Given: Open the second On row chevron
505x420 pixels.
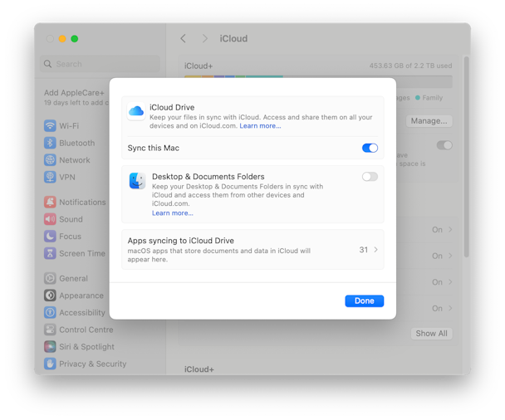Looking at the screenshot, I should point(450,256).
